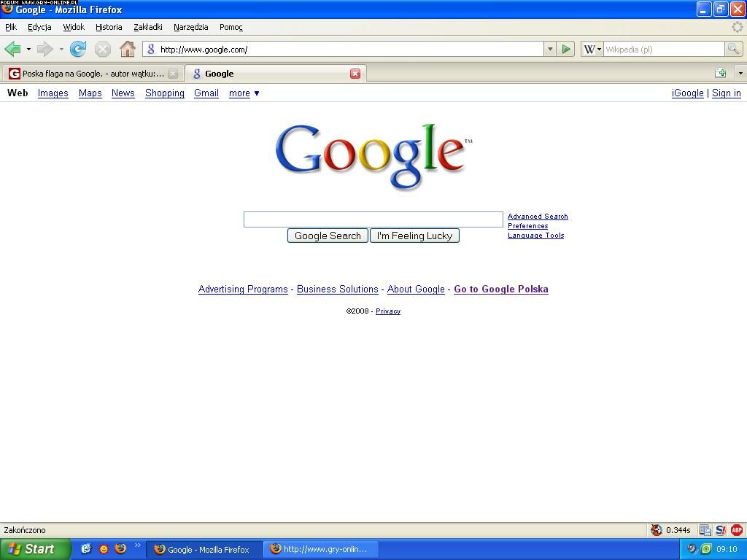Click the Google site icon in the address bar

click(151, 49)
